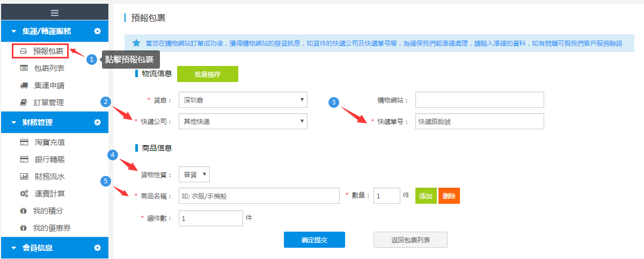Image resolution: width=644 pixels, height=259 pixels.
Task: Click the chart icon next to 財務流水
Action: click(24, 176)
